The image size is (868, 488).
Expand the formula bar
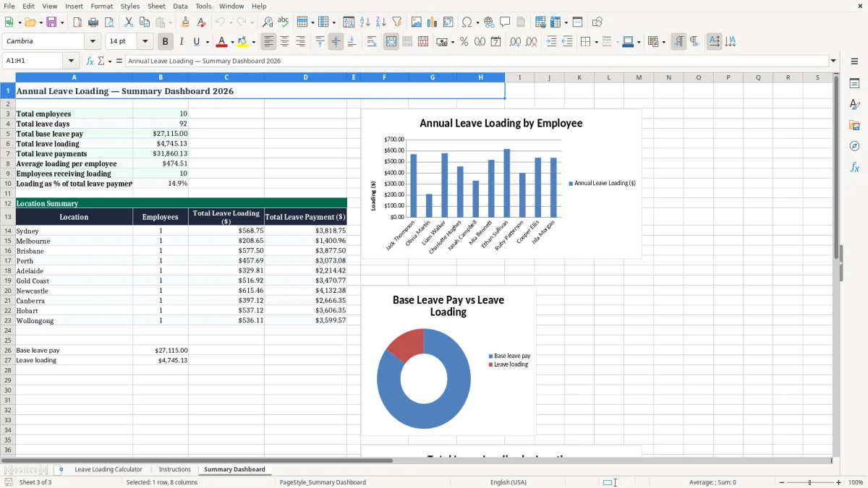point(833,61)
